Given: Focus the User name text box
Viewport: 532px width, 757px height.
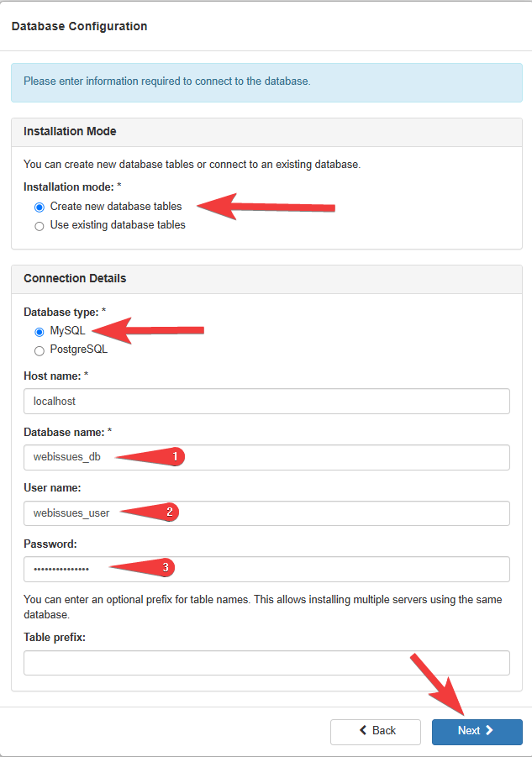Looking at the screenshot, I should point(266,513).
